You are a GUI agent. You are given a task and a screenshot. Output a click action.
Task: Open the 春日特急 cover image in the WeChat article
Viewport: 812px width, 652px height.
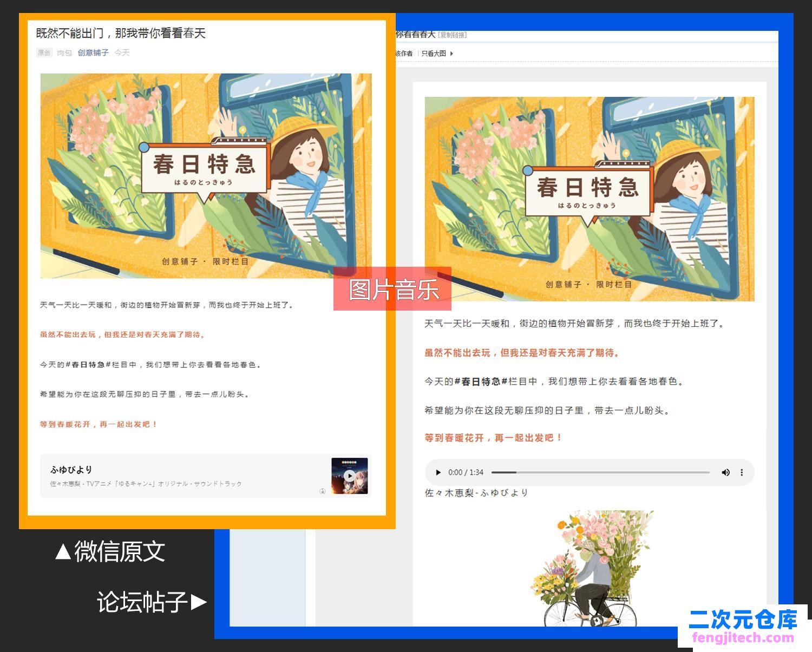(x=206, y=176)
